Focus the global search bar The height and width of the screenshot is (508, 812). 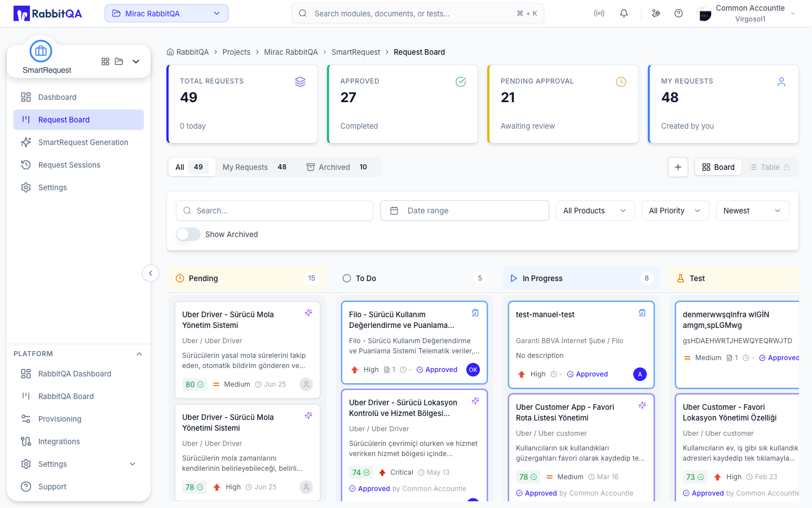(x=418, y=14)
